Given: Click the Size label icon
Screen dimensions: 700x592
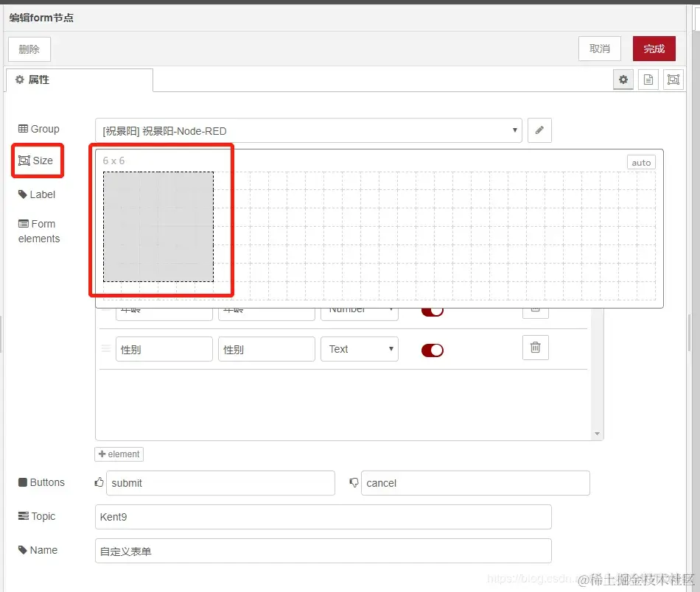Looking at the screenshot, I should tap(24, 161).
